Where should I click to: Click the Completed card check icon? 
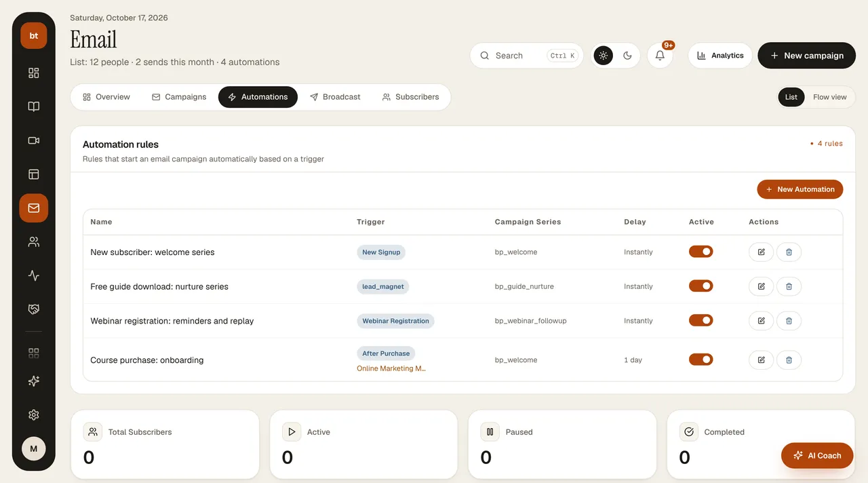[689, 432]
